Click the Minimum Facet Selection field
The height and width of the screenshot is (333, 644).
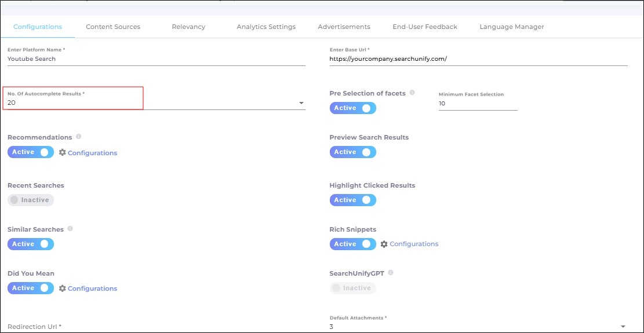point(478,104)
